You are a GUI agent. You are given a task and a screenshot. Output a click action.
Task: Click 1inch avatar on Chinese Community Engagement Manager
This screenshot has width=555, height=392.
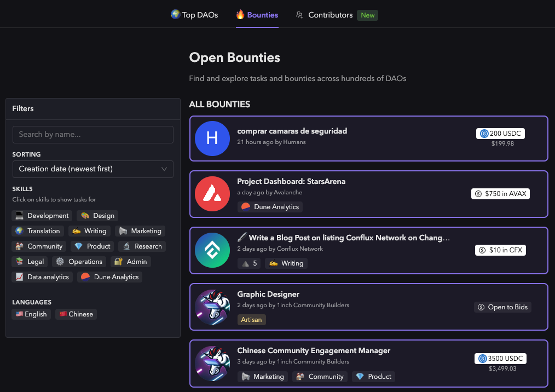(x=212, y=364)
